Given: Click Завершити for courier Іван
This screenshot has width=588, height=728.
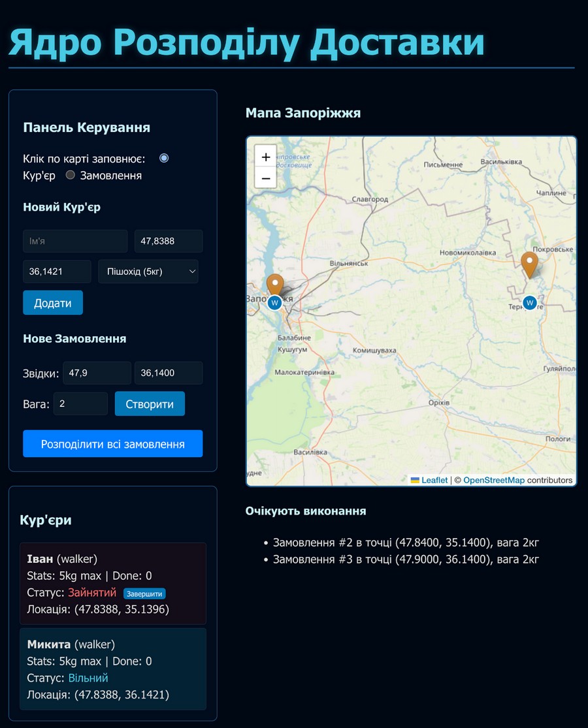Looking at the screenshot, I should pyautogui.click(x=144, y=593).
